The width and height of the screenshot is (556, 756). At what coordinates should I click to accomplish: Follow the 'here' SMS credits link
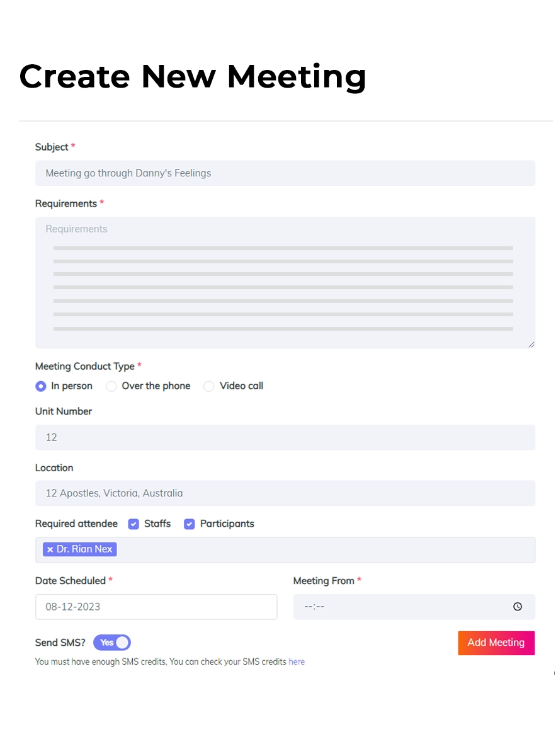tap(297, 662)
